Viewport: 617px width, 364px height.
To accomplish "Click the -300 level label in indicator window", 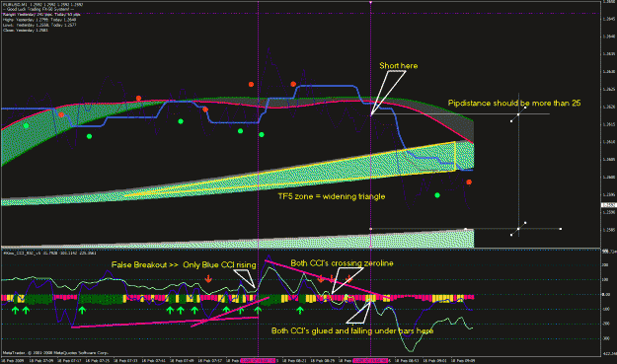I will (x=607, y=338).
